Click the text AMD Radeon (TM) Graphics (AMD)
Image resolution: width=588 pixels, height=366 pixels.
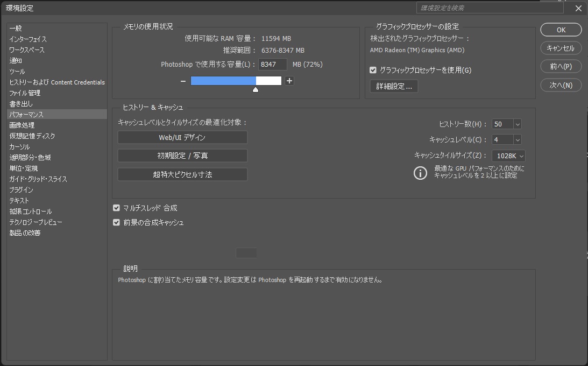click(x=417, y=50)
